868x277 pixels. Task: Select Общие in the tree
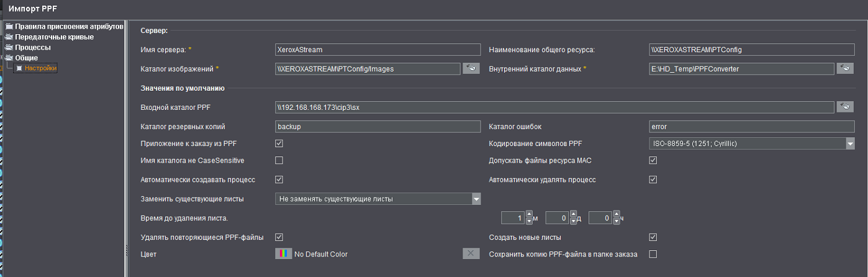click(27, 58)
